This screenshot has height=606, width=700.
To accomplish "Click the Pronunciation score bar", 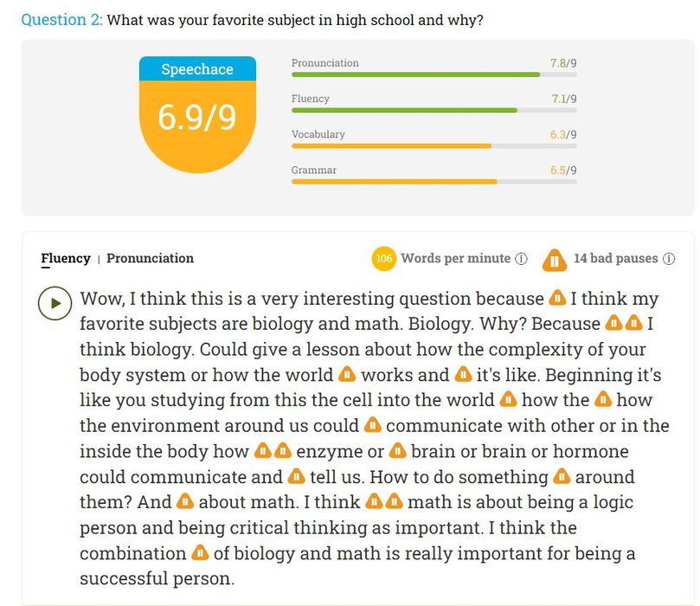I will point(433,74).
